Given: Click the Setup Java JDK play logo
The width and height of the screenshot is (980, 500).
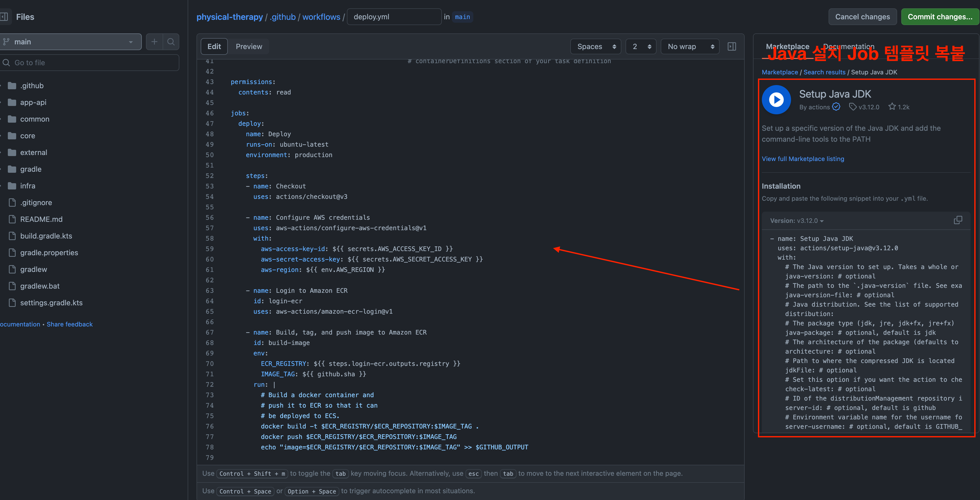Looking at the screenshot, I should point(776,100).
